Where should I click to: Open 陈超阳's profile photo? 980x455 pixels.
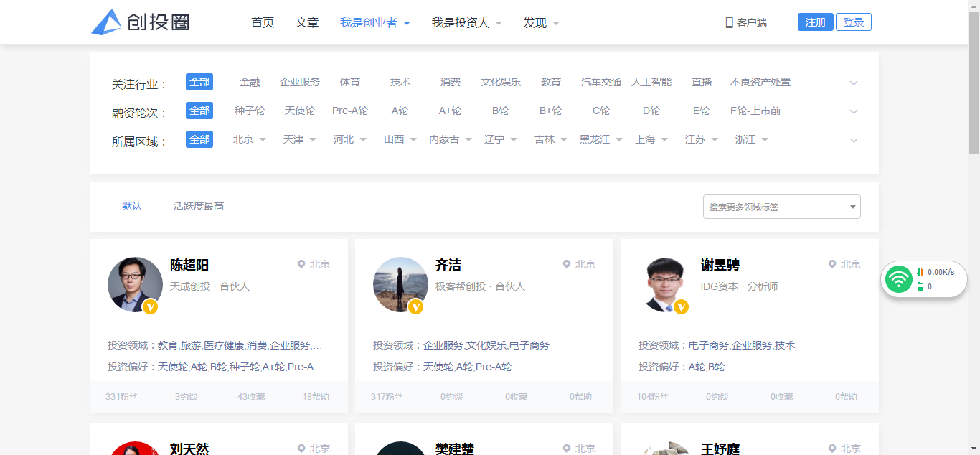click(x=135, y=284)
